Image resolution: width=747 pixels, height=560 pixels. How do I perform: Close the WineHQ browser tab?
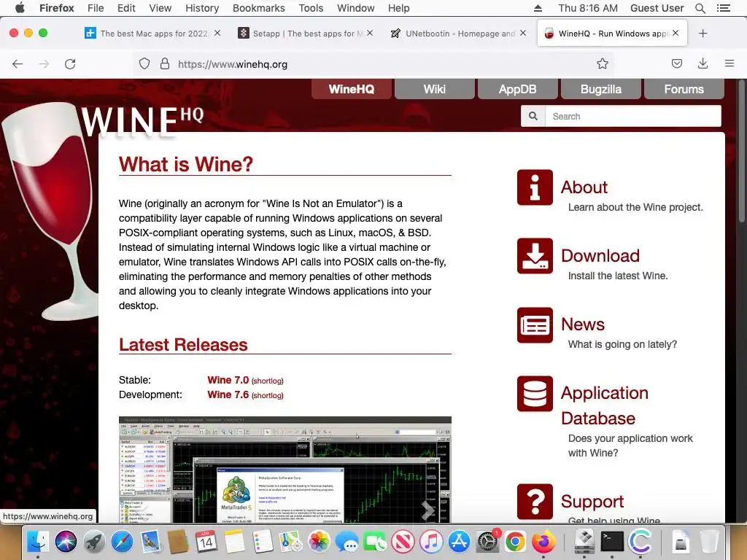tap(676, 34)
